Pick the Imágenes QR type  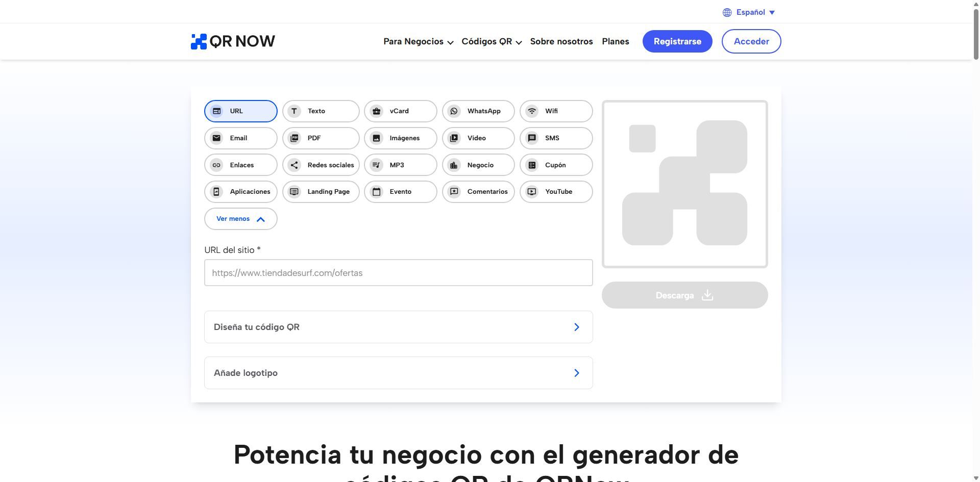[401, 138]
